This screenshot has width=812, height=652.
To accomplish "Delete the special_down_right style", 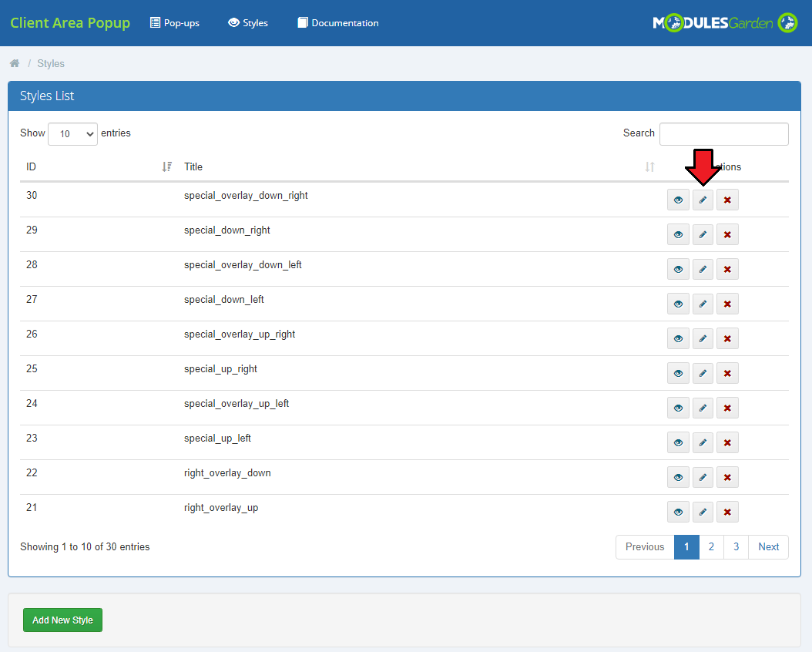I will [x=727, y=234].
